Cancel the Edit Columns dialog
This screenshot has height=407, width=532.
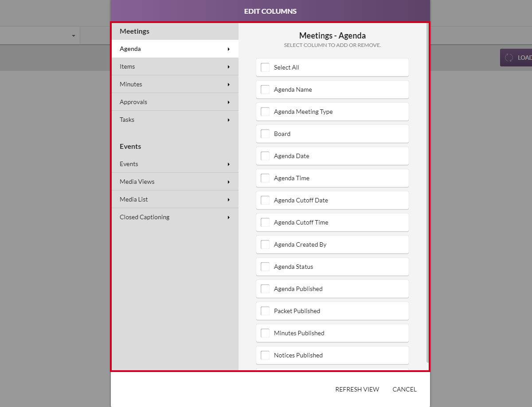(404, 389)
